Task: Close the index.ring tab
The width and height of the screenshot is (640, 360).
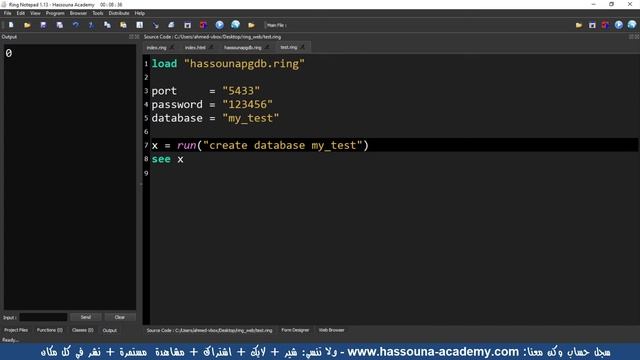Action: point(172,47)
